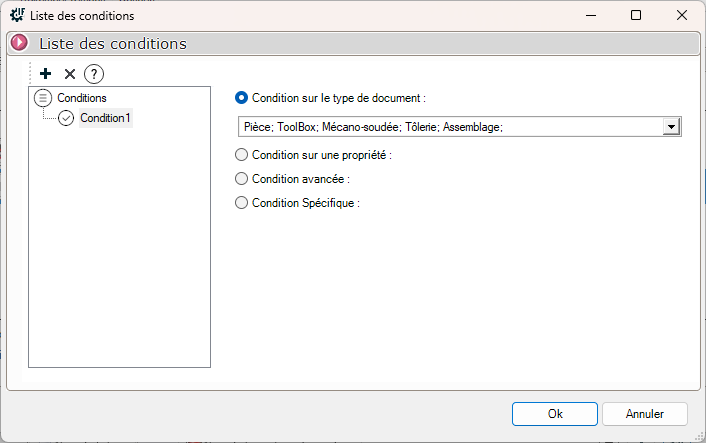This screenshot has width=706, height=443.
Task: Maximize the dialog window
Action: [x=636, y=15]
